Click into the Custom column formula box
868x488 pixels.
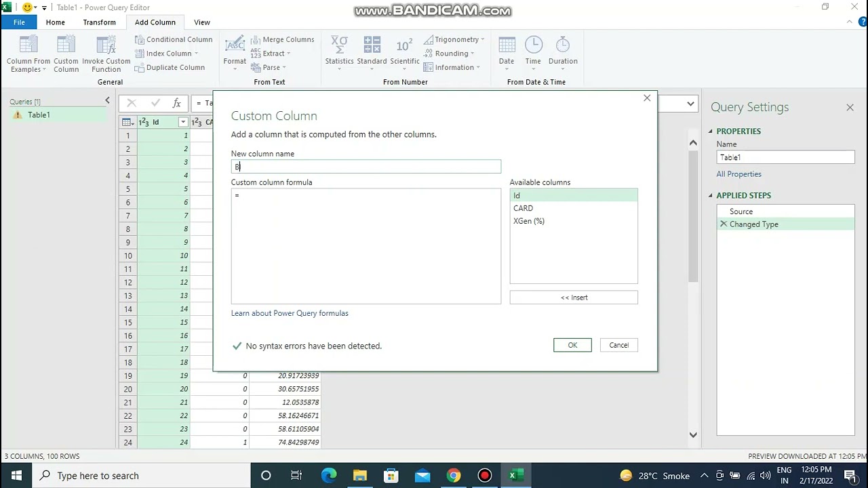tap(366, 247)
